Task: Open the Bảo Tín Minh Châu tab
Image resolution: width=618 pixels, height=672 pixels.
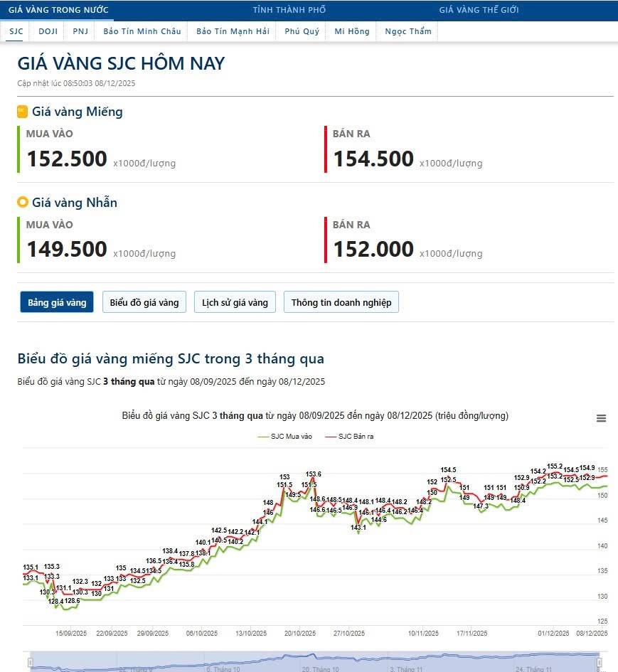Action: 142,31
